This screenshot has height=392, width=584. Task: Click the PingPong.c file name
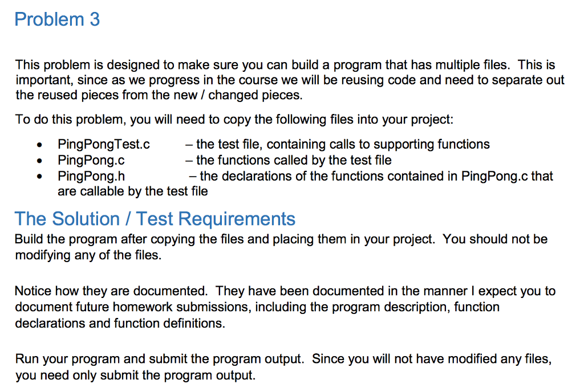(x=91, y=160)
